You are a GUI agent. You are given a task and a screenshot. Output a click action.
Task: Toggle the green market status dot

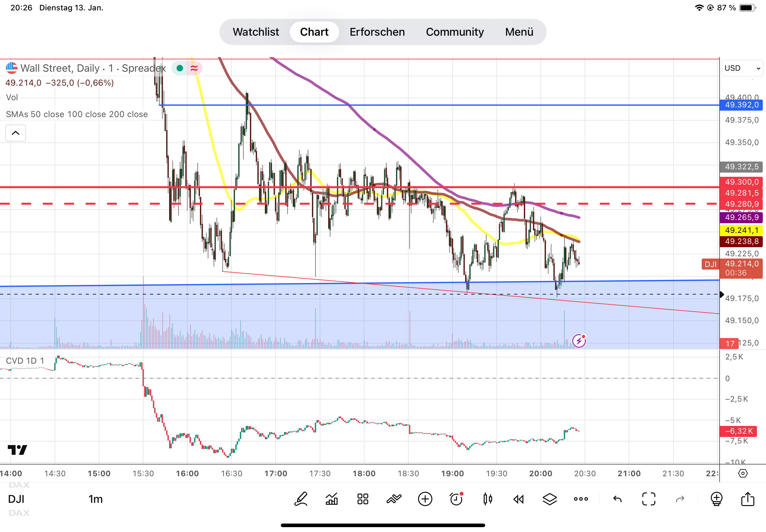coord(180,68)
